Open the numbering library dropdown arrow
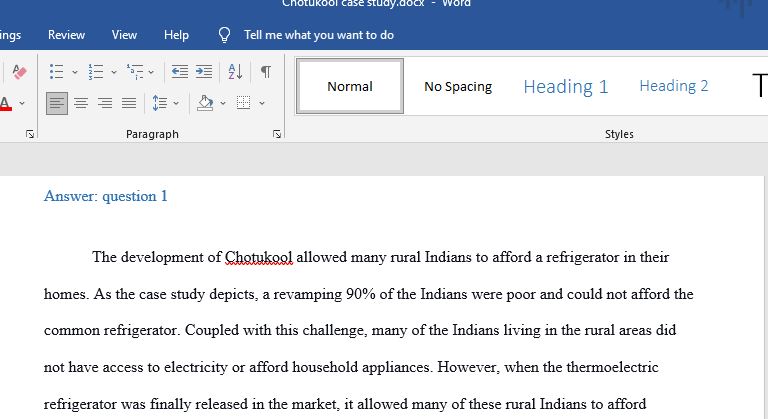Image resolution: width=768 pixels, height=419 pixels. point(114,72)
